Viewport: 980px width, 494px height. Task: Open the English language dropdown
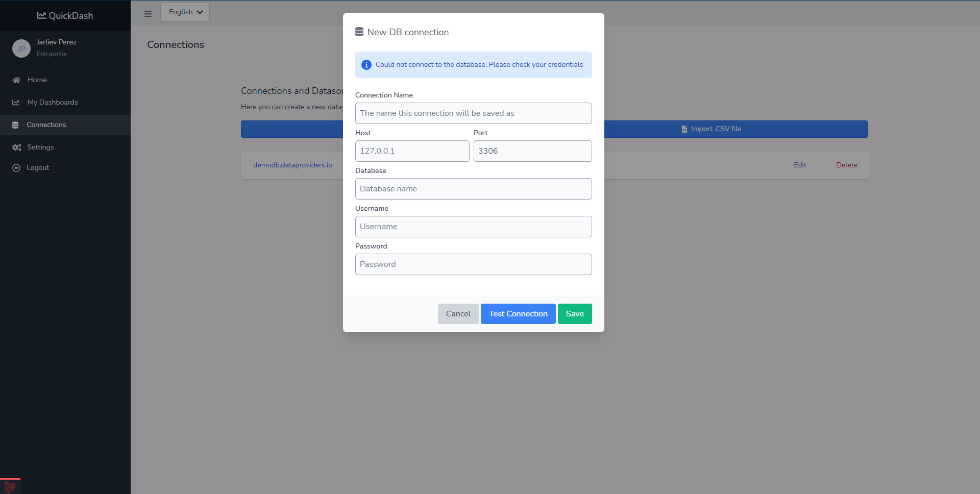click(x=185, y=12)
